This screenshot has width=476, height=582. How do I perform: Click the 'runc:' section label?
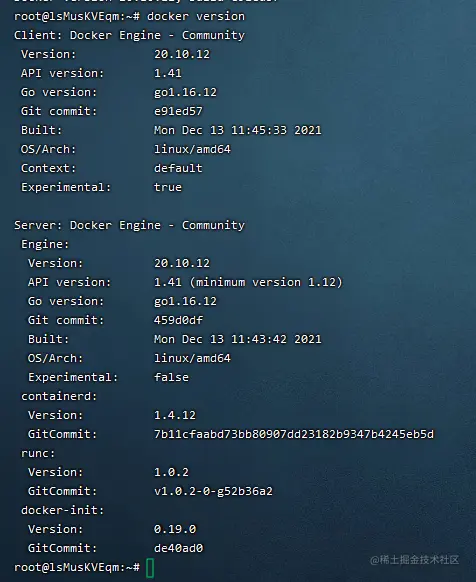[x=38, y=453]
